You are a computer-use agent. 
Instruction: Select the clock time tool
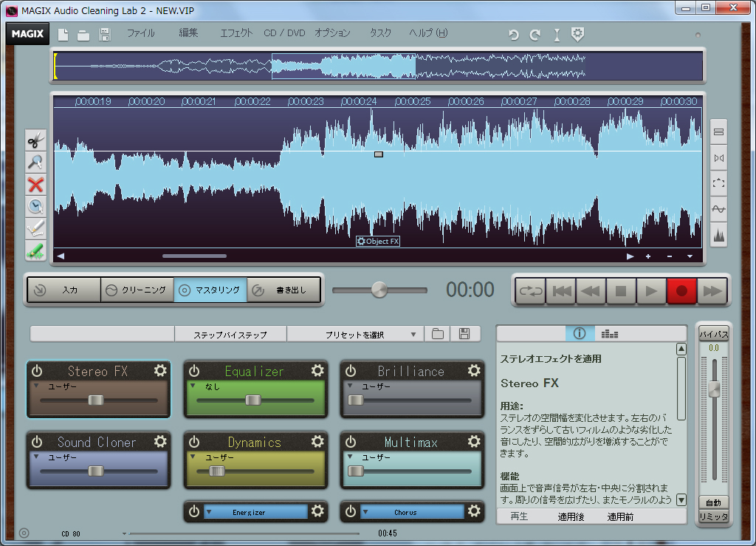35,206
